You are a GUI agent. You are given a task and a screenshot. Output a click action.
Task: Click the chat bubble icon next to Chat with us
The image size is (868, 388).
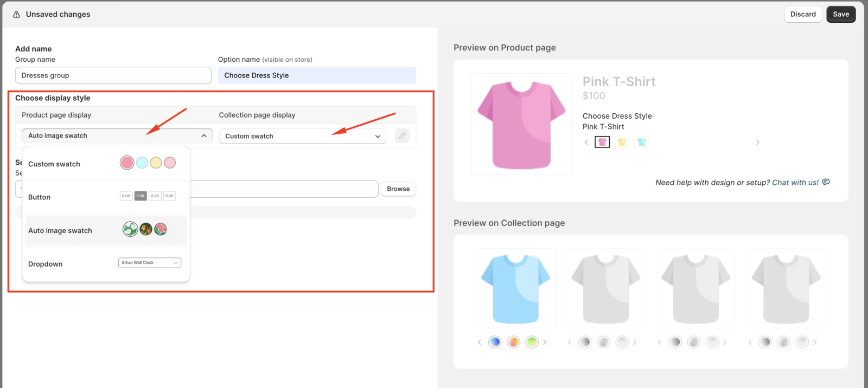tap(826, 182)
